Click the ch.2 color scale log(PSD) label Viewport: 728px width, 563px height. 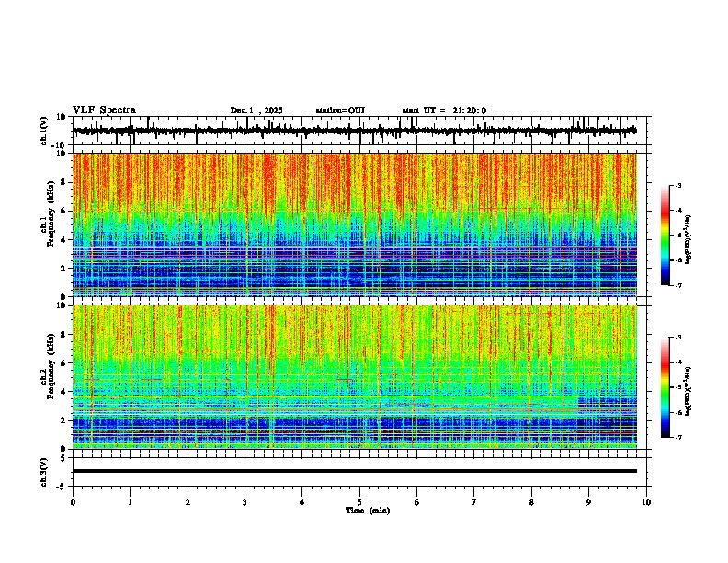(x=688, y=392)
